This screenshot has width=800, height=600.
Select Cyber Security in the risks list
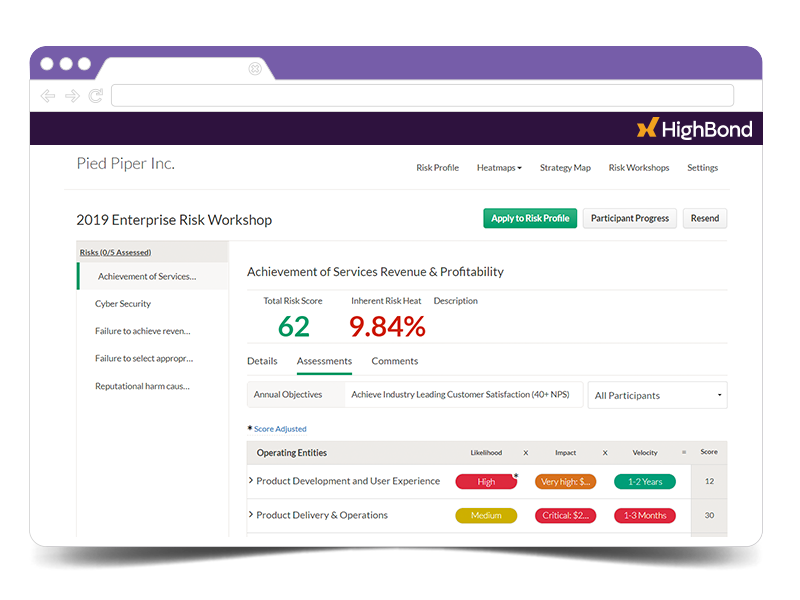123,304
